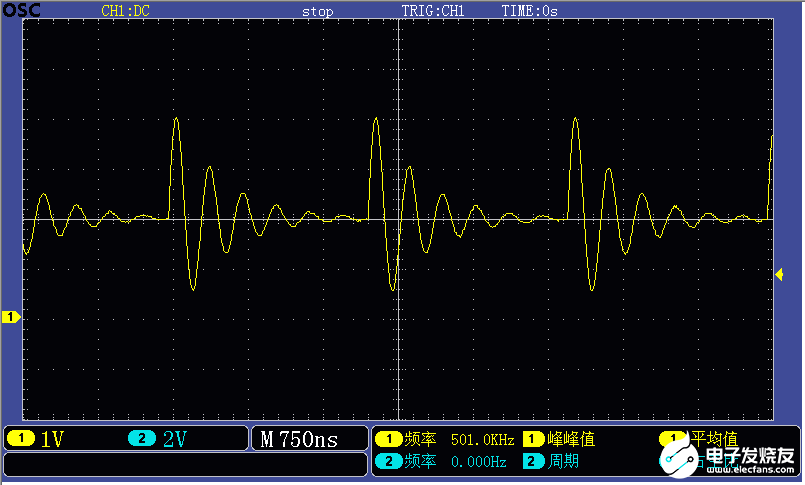The width and height of the screenshot is (805, 485).
Task: Click the OSC logo in the corner
Action: (x=21, y=10)
